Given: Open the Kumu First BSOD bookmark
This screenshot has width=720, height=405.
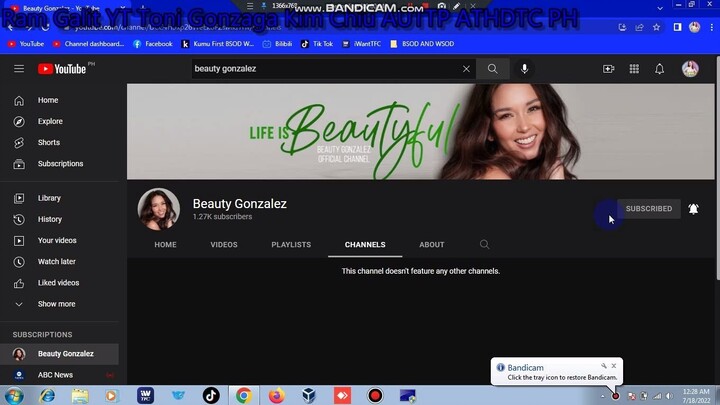Looking at the screenshot, I should (218, 44).
